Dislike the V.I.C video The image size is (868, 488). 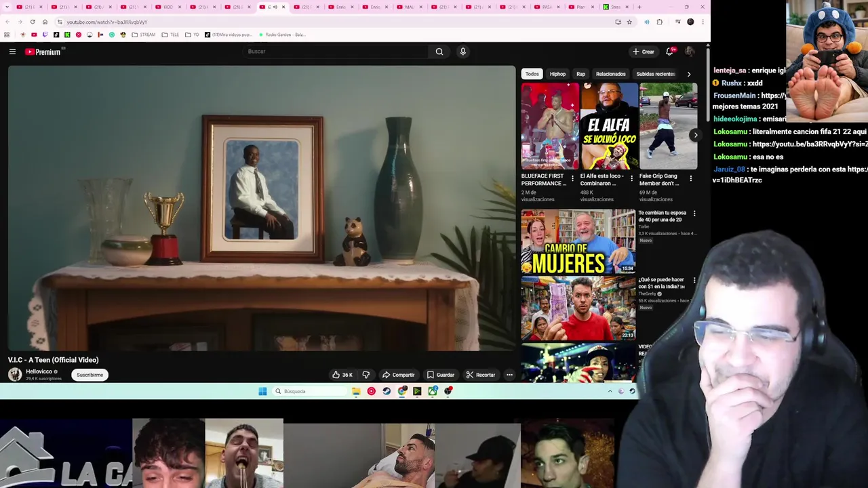tap(366, 375)
